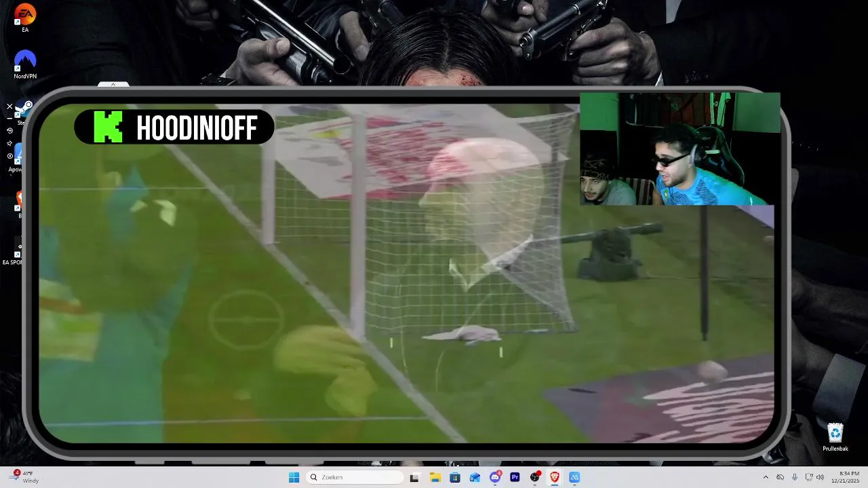
Task: Expand the chevron handle above phone frame
Action: pyautogui.click(x=113, y=85)
